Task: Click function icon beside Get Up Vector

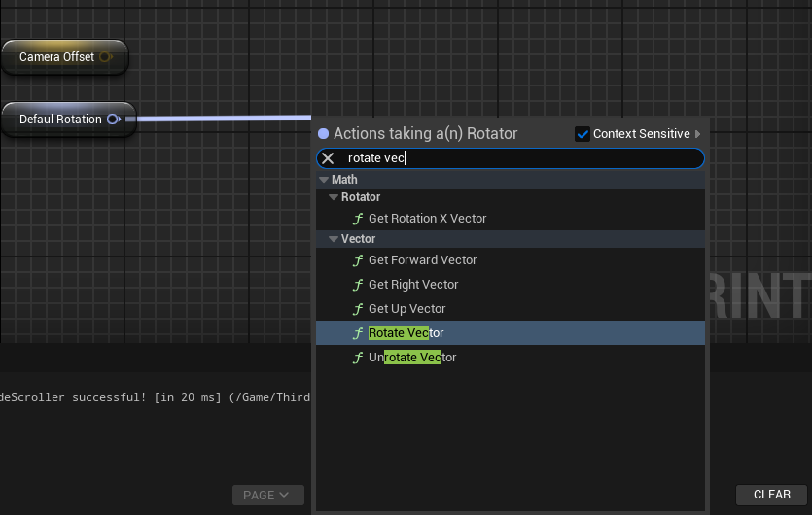Action: pyautogui.click(x=358, y=309)
